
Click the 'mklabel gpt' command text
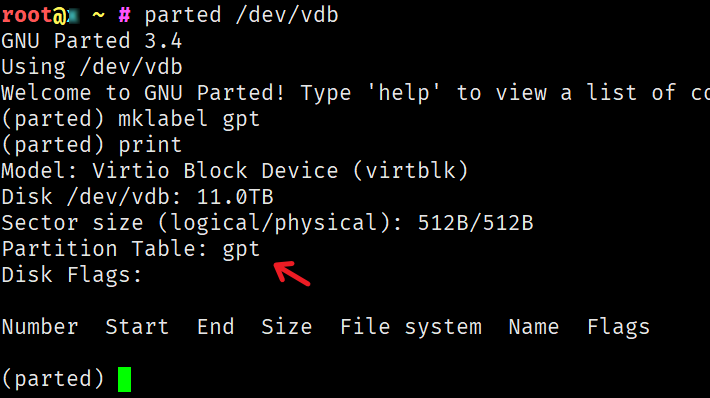[189, 119]
